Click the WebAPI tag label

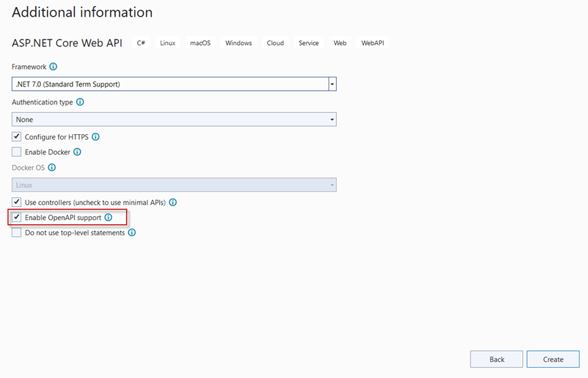coord(373,43)
